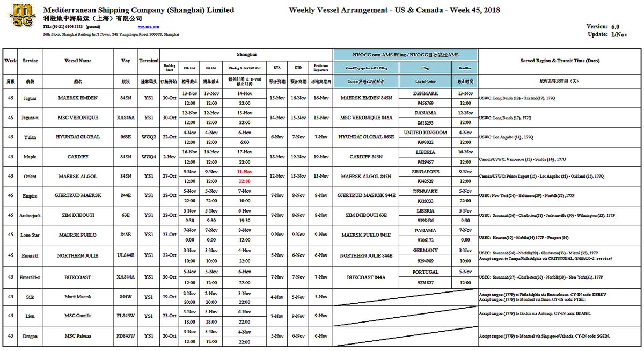
Task: Select the Dragon service cell
Action: pos(30,337)
